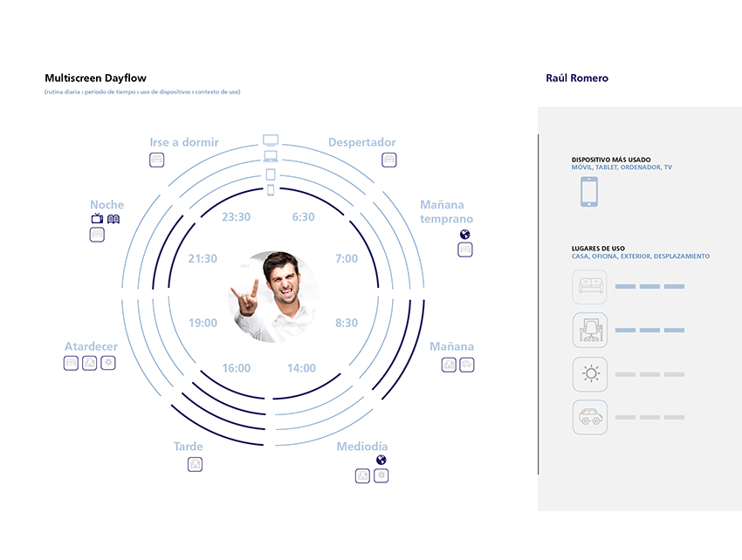742x560 pixels.
Task: Click the sun exterior icon in side panel
Action: click(x=590, y=374)
